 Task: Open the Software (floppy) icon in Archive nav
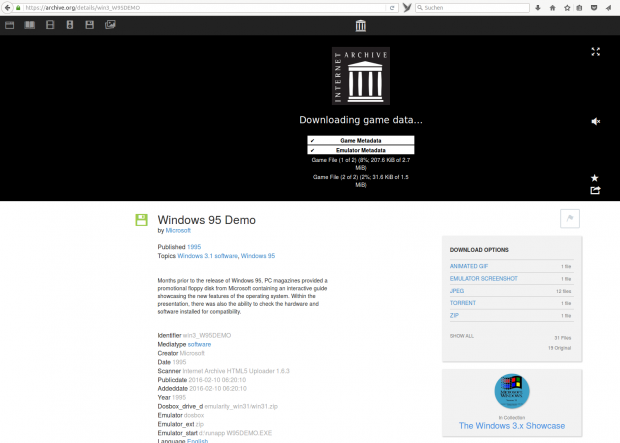[x=90, y=25]
